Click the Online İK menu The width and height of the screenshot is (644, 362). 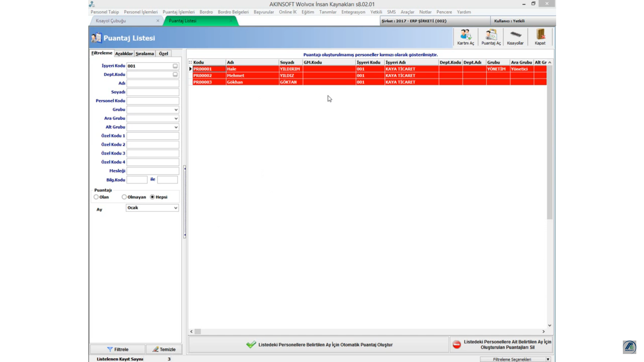pyautogui.click(x=288, y=12)
